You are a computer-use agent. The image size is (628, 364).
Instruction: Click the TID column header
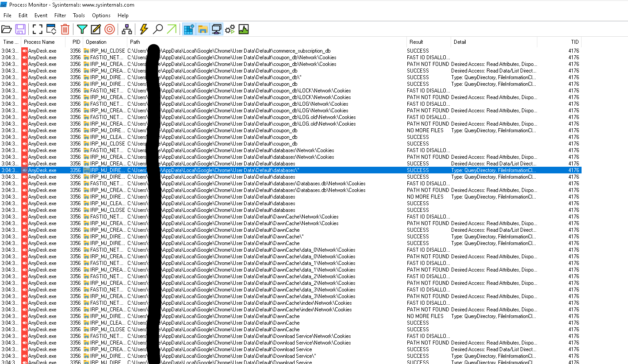[559, 42]
